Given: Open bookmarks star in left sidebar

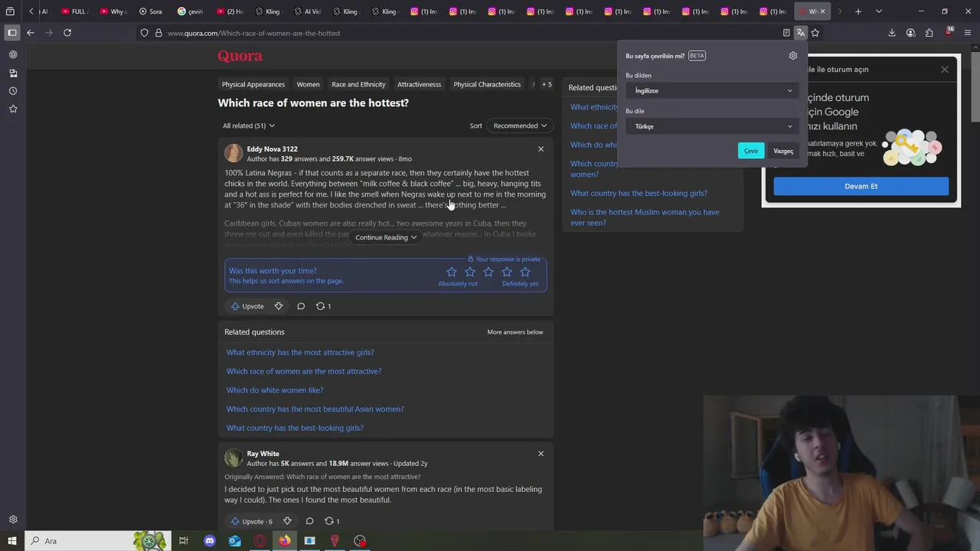Looking at the screenshot, I should click(x=13, y=109).
